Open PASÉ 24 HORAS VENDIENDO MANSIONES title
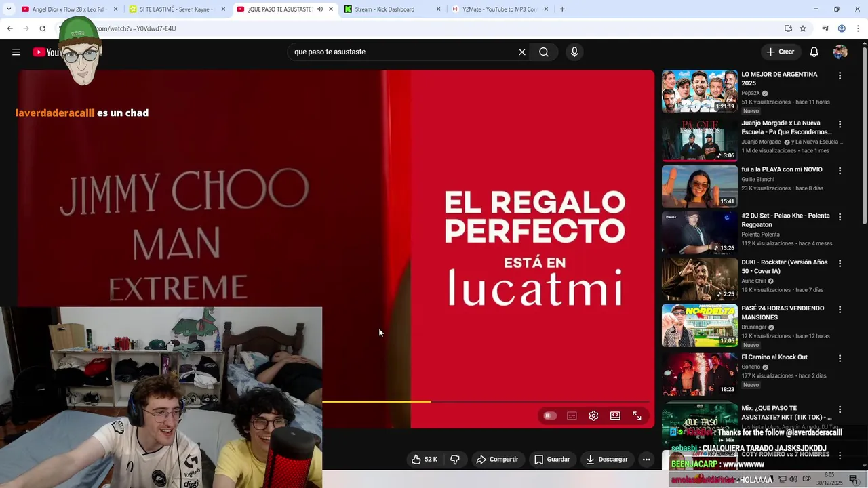 [783, 312]
